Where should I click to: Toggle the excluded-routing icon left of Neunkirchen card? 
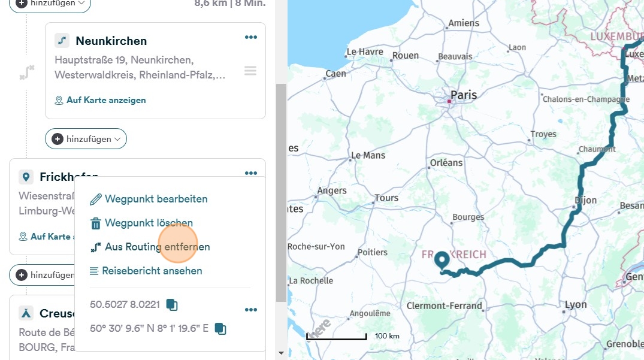click(26, 73)
